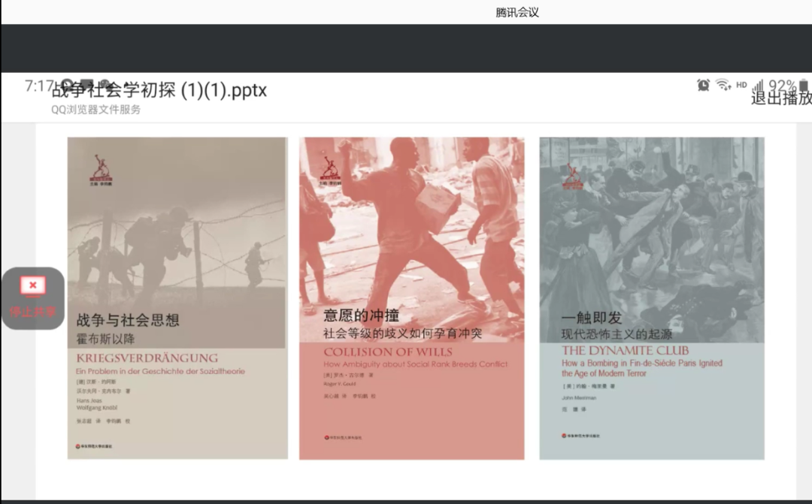Click the stop sharing screen icon

tap(32, 286)
